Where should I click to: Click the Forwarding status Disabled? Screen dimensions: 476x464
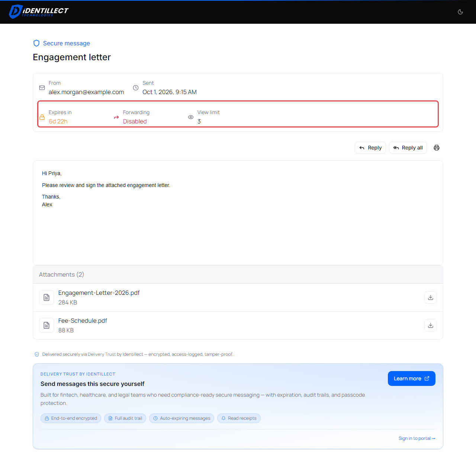coord(135,122)
